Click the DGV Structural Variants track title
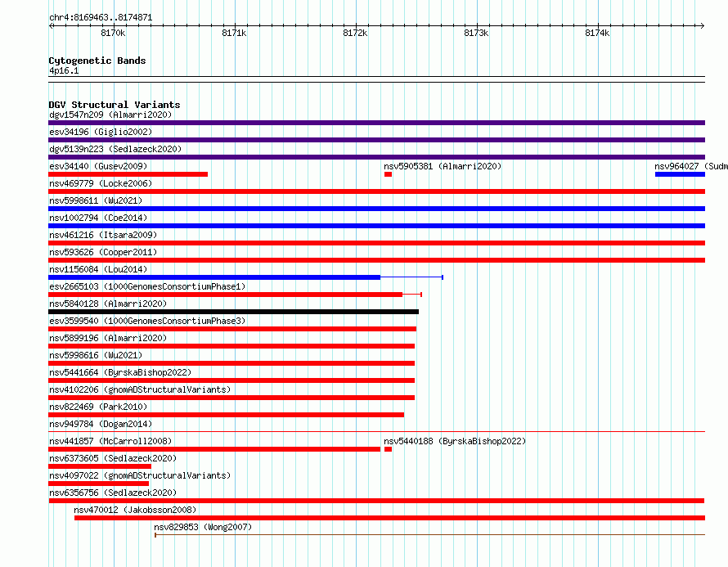728x567 pixels. tap(115, 105)
